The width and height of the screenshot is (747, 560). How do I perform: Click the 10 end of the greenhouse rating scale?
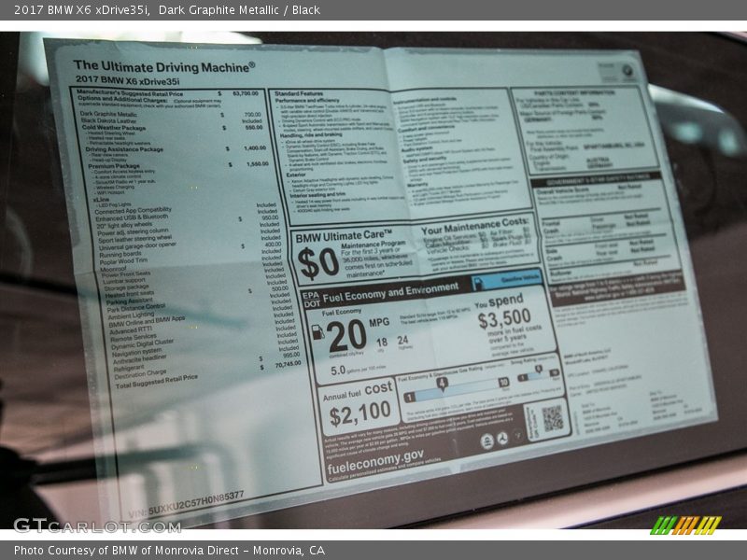click(503, 383)
